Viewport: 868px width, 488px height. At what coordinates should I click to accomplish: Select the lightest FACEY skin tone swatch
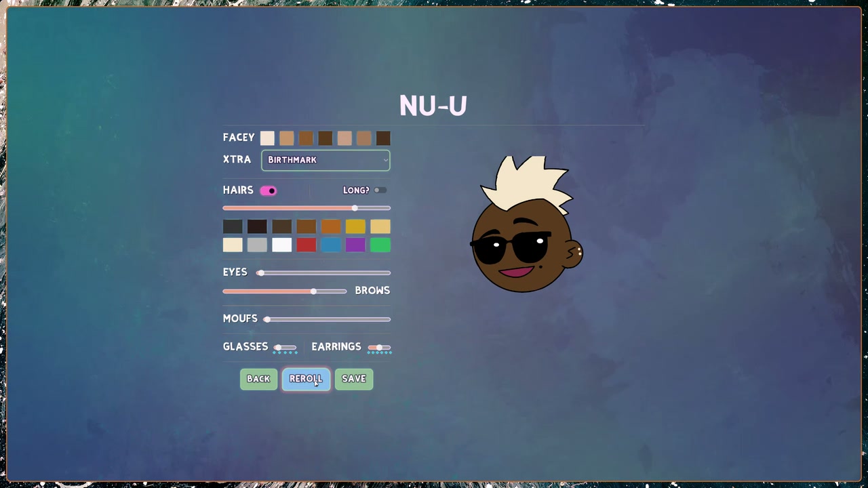[x=267, y=138]
